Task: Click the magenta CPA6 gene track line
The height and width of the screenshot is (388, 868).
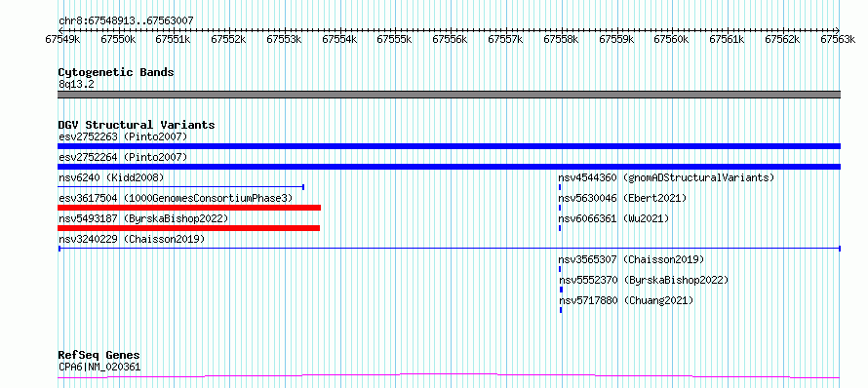Action: click(x=449, y=376)
